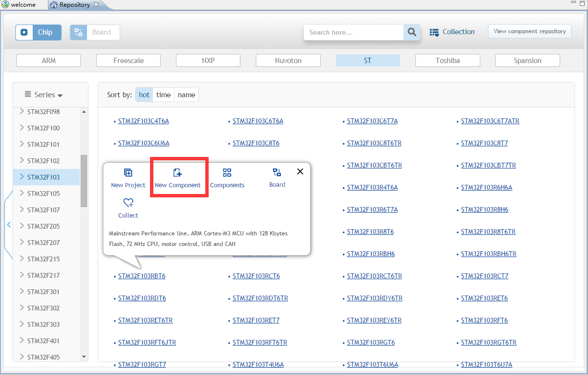Expand the STM32F102 series
Image resolution: width=588 pixels, height=375 pixels.
coord(22,160)
